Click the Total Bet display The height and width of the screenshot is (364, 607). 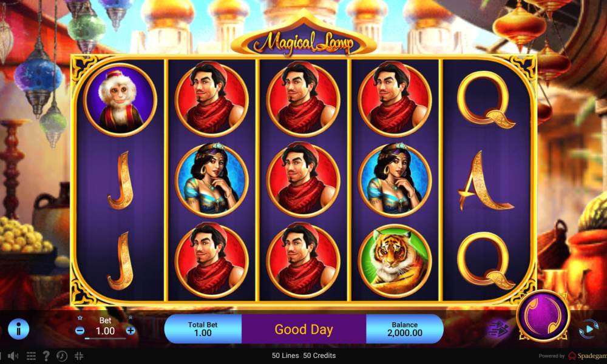[203, 329]
